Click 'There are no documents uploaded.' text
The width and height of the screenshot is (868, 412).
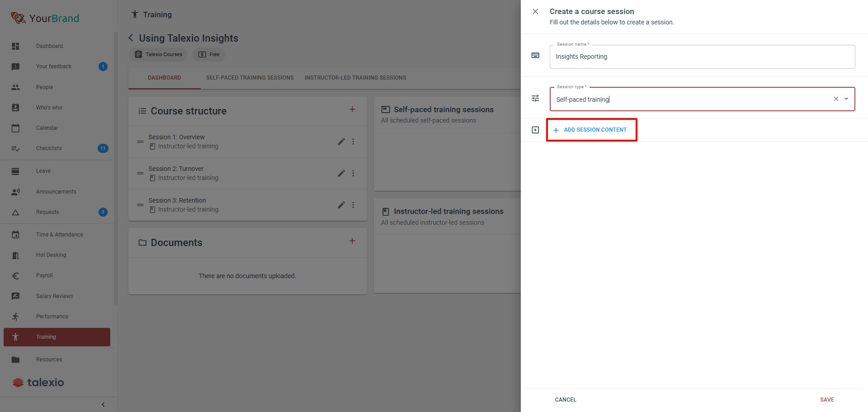(247, 276)
